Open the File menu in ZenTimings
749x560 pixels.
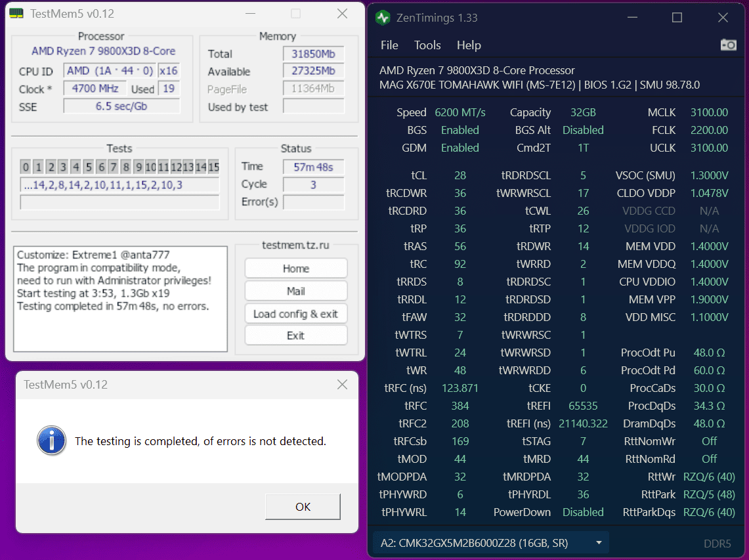pyautogui.click(x=389, y=45)
